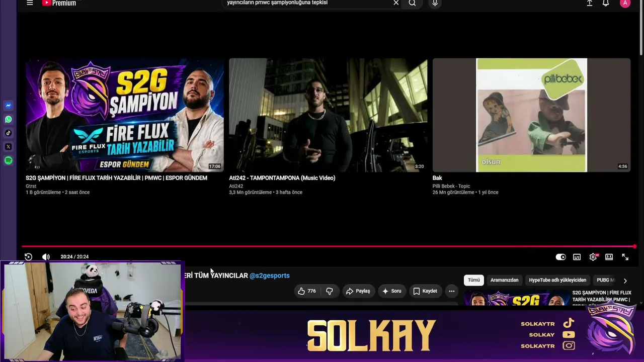Open title 'S2G ŞAMPİYON | FİRE FLUX TARİH YAZABİLİR'
644x362 pixels.
(x=116, y=178)
